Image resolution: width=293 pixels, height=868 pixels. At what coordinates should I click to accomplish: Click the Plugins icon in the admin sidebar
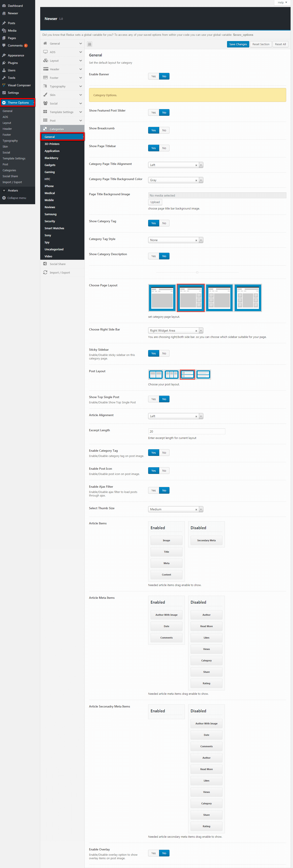pyautogui.click(x=4, y=63)
